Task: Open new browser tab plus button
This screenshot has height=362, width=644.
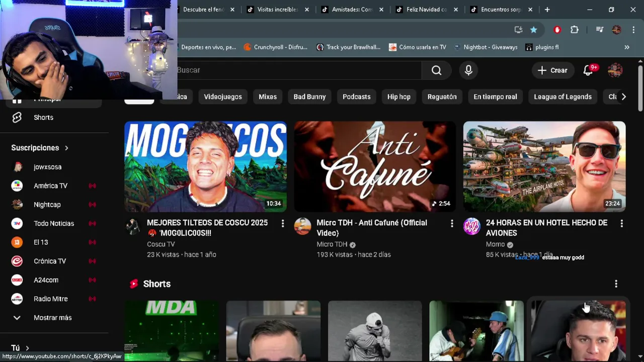Action: 547,10
